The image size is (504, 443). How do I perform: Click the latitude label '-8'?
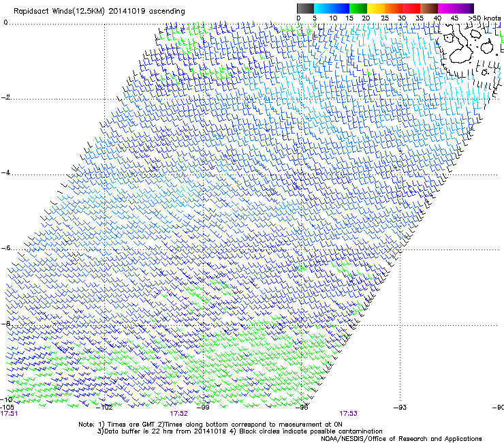tap(5, 324)
